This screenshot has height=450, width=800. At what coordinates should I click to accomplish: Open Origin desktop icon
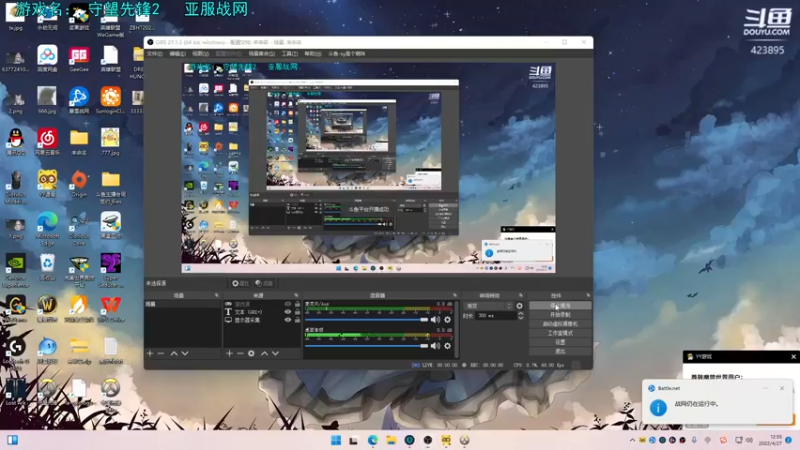(79, 184)
